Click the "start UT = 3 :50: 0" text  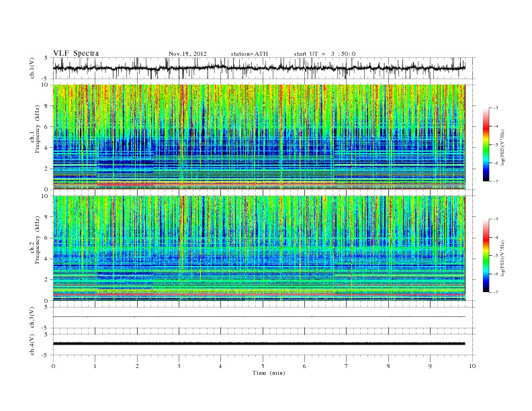pyautogui.click(x=324, y=54)
